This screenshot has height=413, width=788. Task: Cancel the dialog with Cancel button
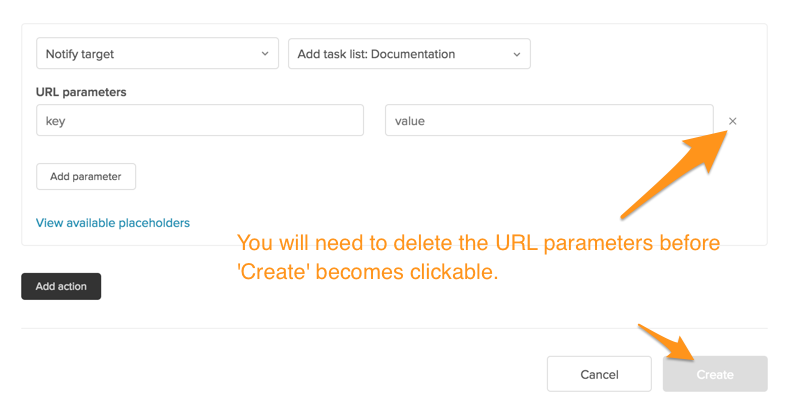tap(599, 374)
